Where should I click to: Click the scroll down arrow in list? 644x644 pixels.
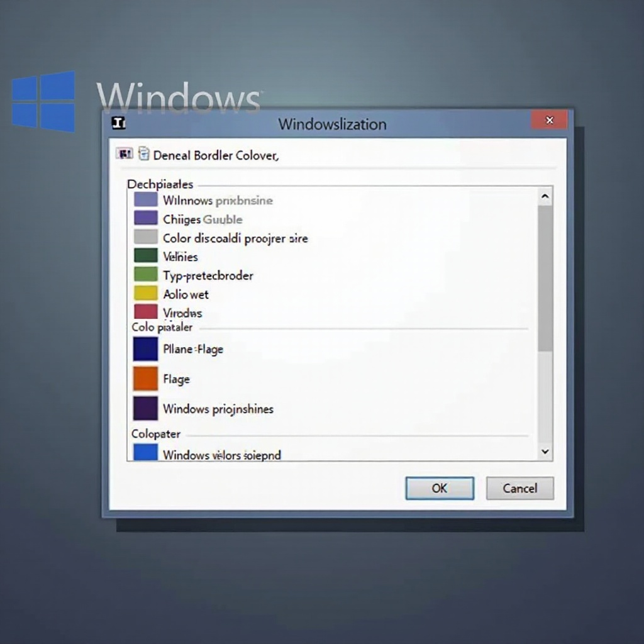(545, 451)
